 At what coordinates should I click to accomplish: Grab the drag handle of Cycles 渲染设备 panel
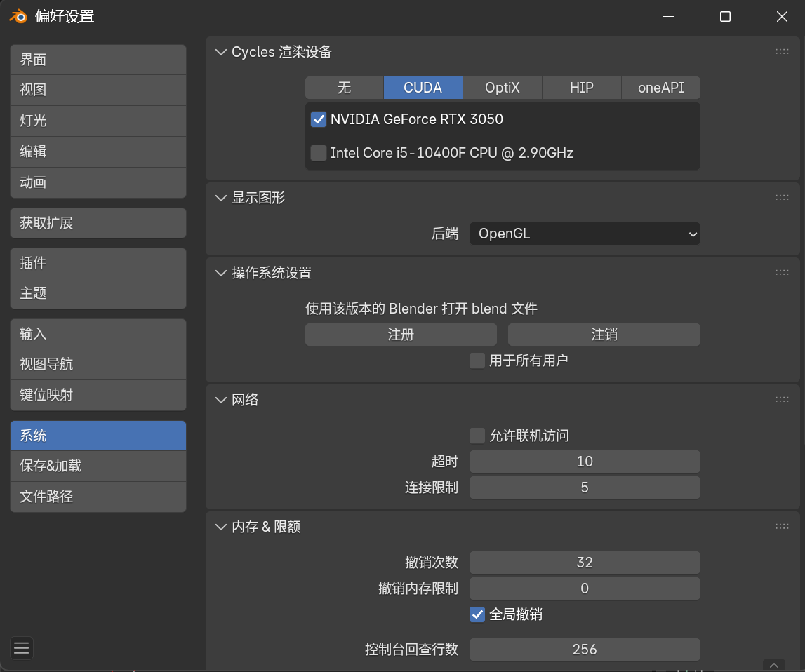[782, 51]
